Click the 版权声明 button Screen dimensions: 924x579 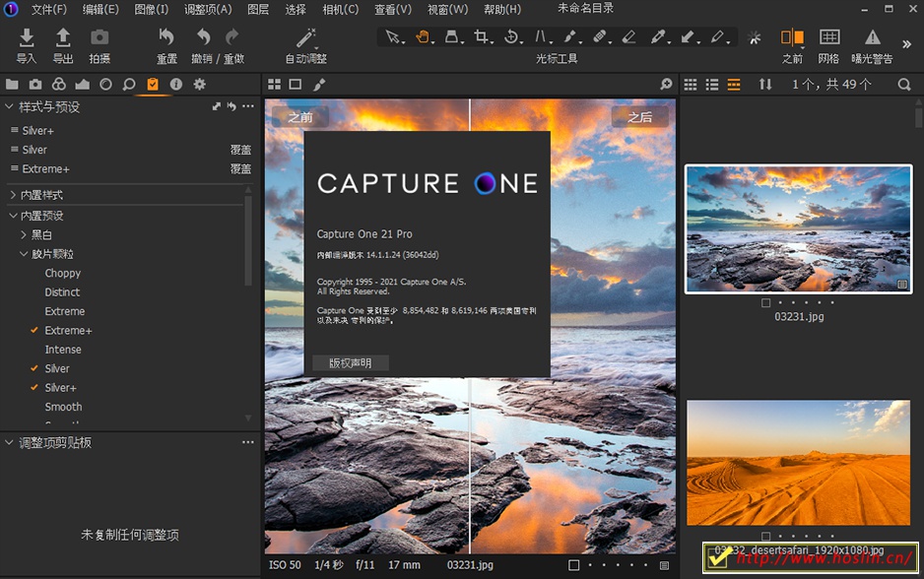[x=351, y=363]
